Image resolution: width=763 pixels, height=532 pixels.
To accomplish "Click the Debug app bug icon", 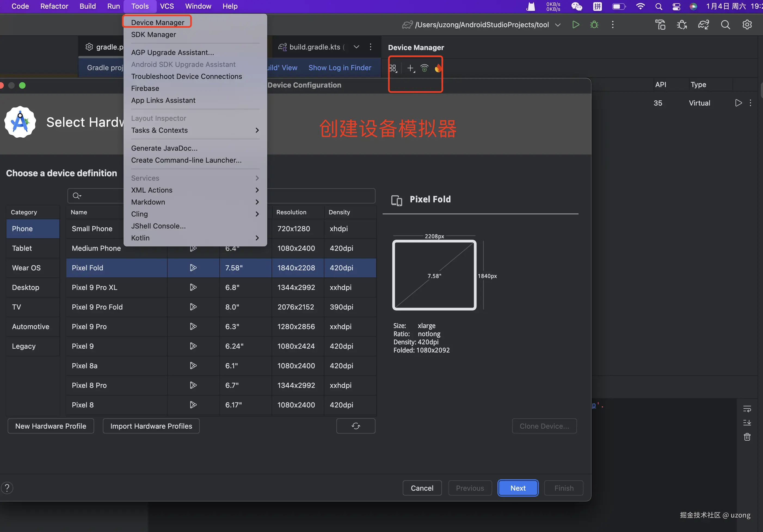I will [x=594, y=24].
